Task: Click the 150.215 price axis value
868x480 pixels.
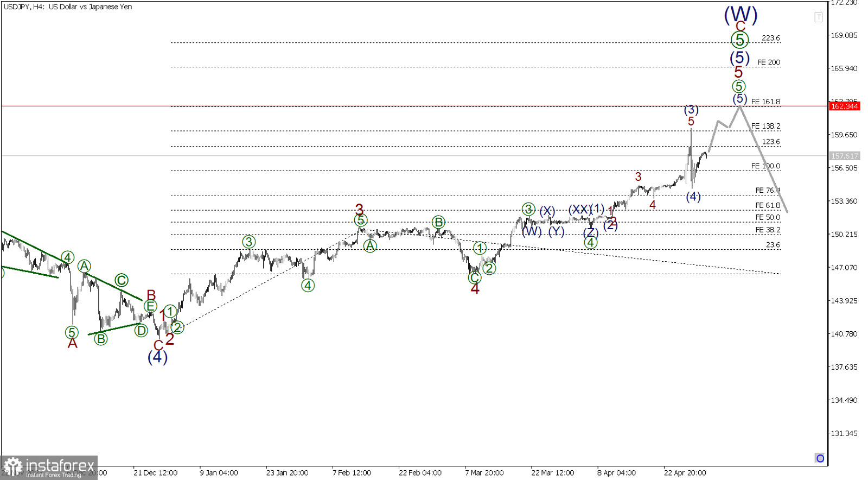Action: click(x=844, y=234)
